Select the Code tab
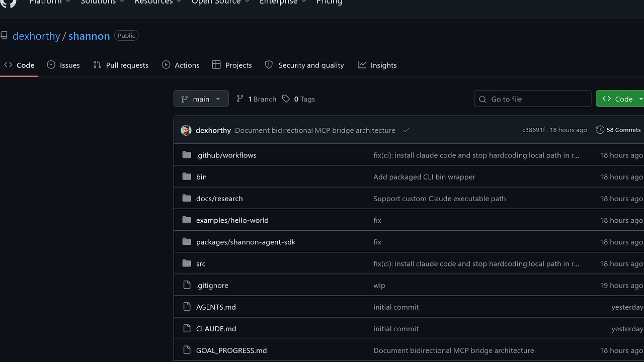 pyautogui.click(x=19, y=65)
